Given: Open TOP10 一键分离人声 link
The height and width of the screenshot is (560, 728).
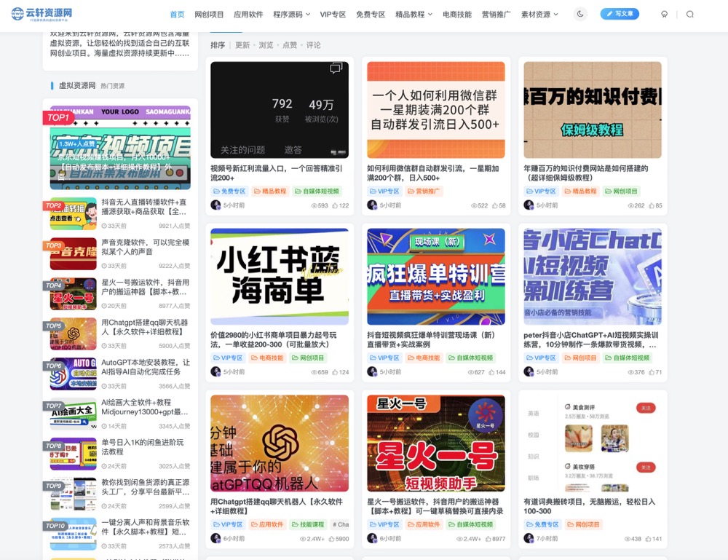Looking at the screenshot, I should pyautogui.click(x=146, y=527).
